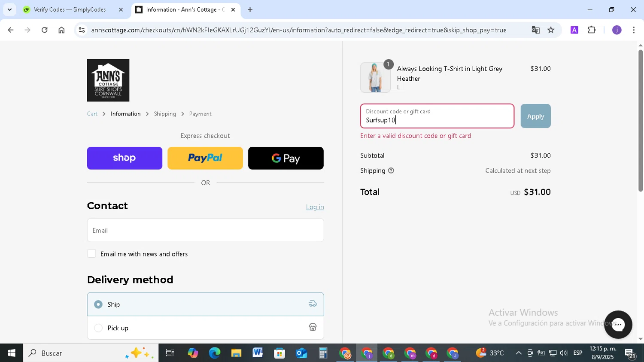Open the Extensions puzzle icon
The image size is (644, 362).
(x=592, y=30)
